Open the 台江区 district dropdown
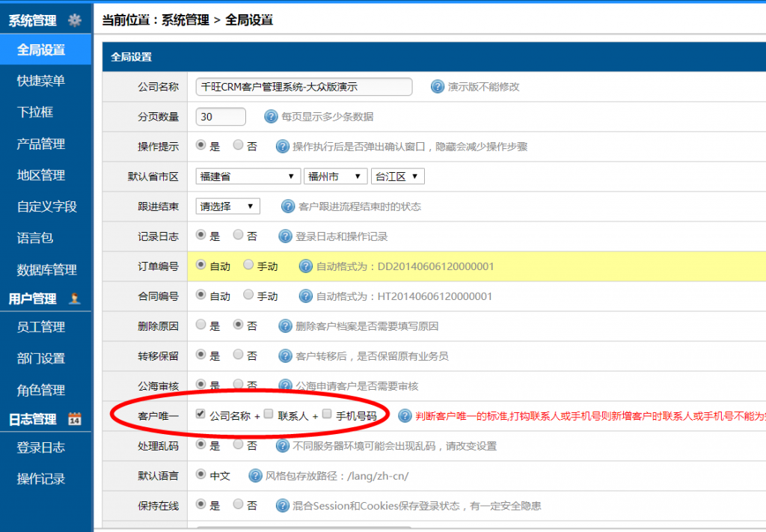Viewport: 766px width, 532px height. (398, 177)
